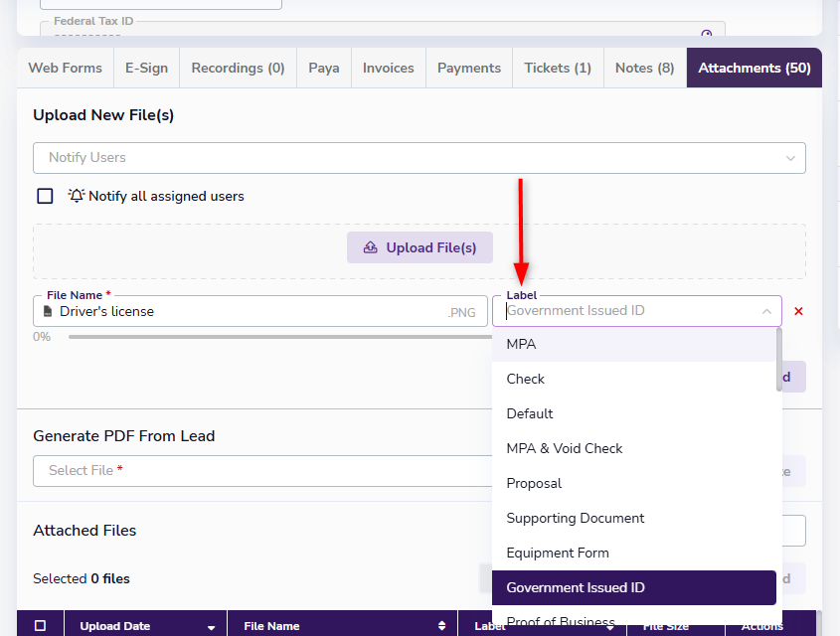Choose MPA from the label list
Screen dimensions: 840x636
634,344
